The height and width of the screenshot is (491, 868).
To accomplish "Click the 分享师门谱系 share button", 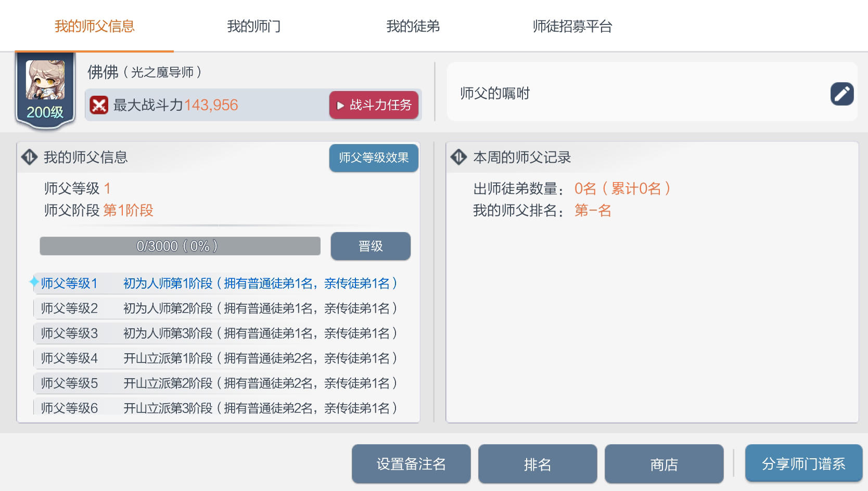I will (803, 463).
